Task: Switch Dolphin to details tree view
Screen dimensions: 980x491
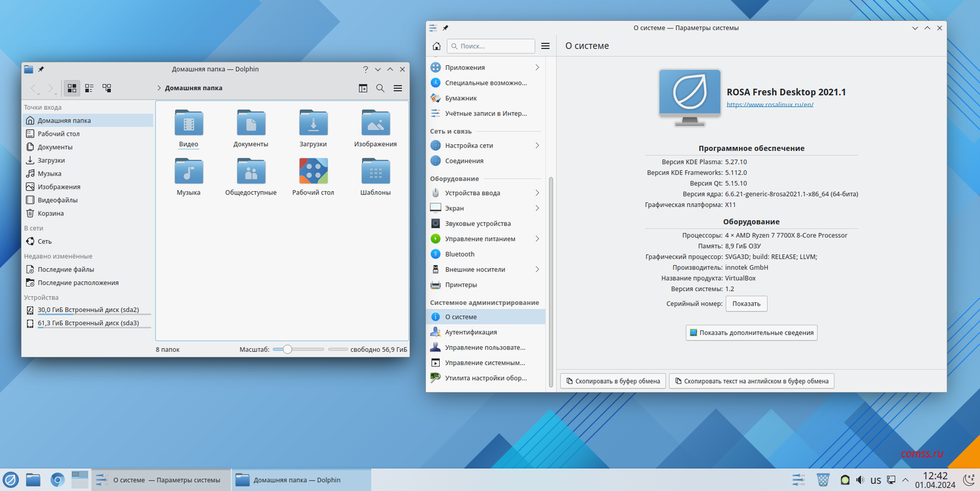Action: click(x=106, y=88)
